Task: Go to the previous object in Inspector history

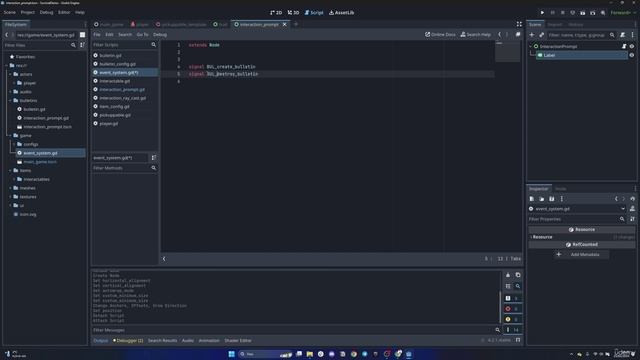Action: [x=616, y=199]
